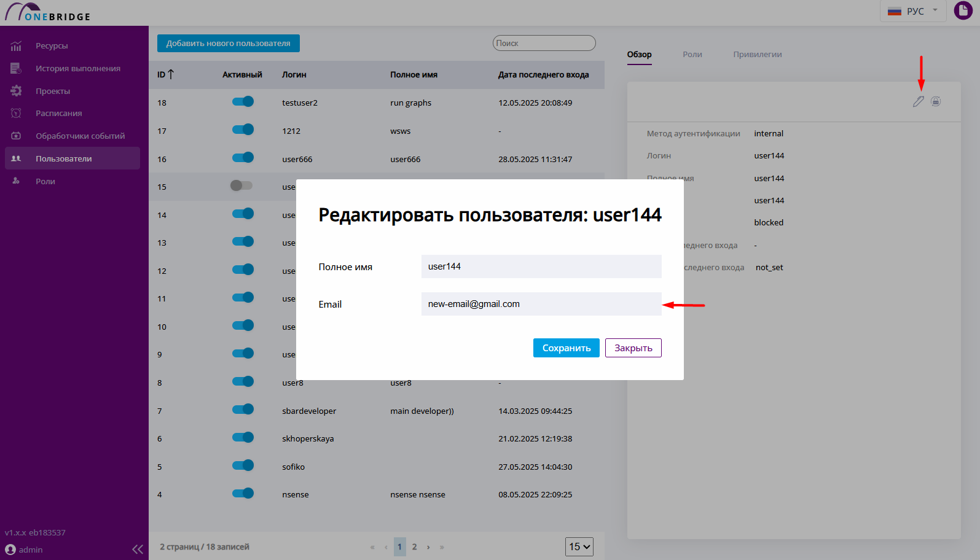The width and height of the screenshot is (980, 560).
Task: Go to previous page arrow
Action: click(x=386, y=547)
